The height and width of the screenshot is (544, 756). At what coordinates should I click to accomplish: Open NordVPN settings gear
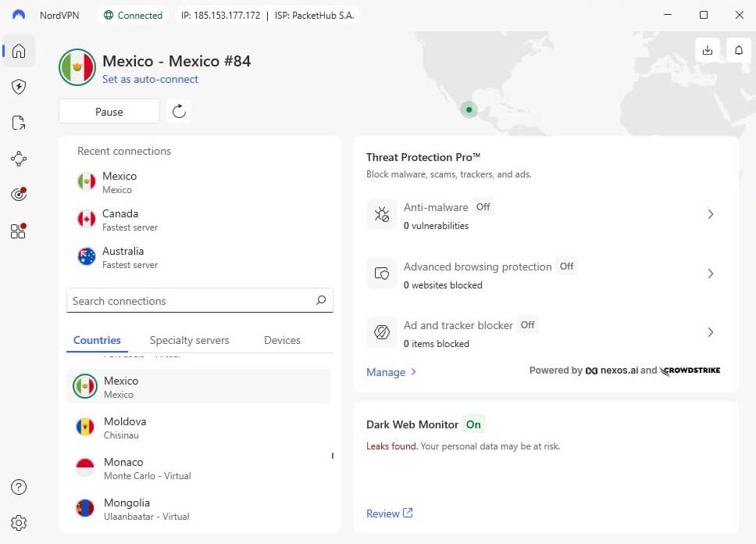tap(19, 522)
